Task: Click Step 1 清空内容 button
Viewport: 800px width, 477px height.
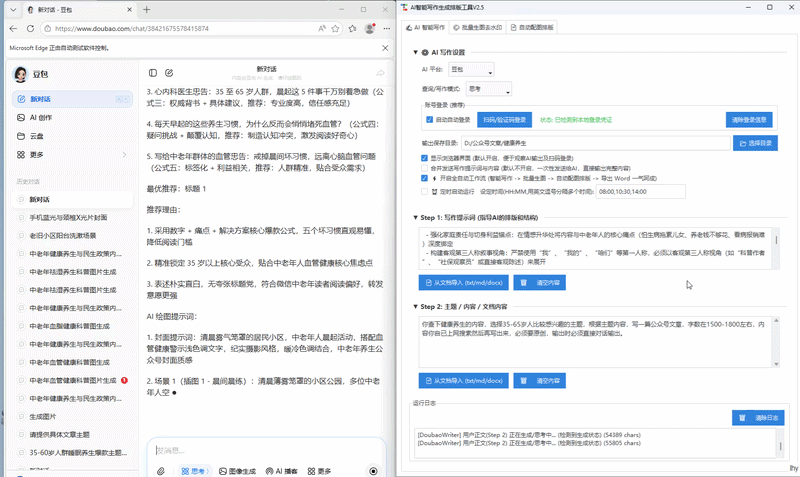Action: pos(540,283)
